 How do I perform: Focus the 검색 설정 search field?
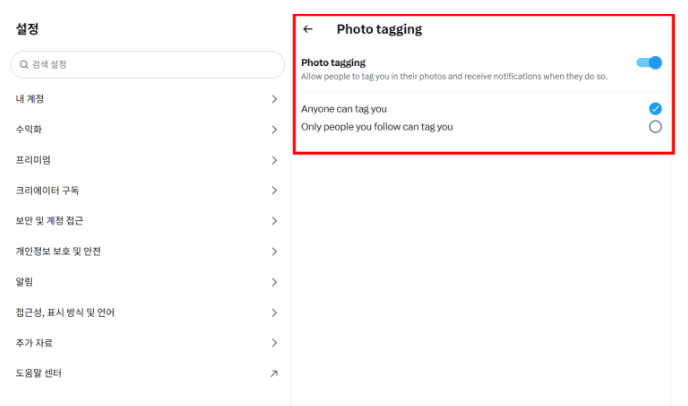pyautogui.click(x=150, y=65)
